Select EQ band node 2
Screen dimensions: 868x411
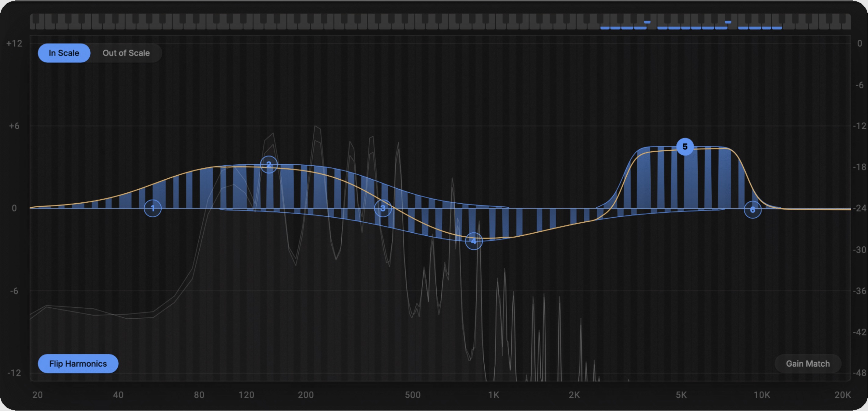[x=269, y=165]
